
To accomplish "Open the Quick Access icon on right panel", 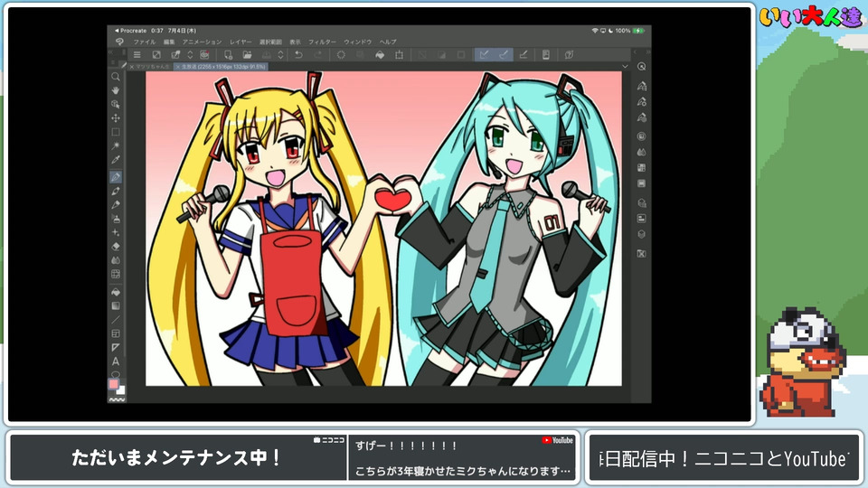I will (641, 66).
